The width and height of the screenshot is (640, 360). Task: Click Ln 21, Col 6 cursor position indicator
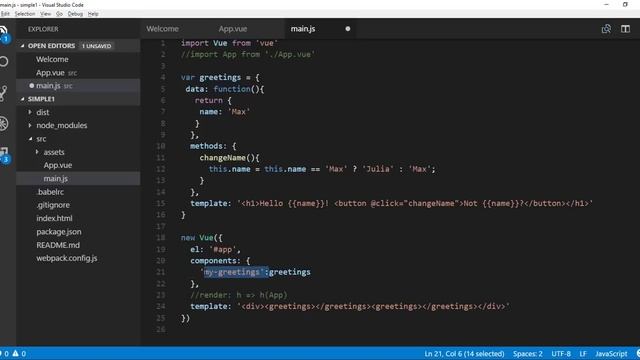(x=464, y=353)
